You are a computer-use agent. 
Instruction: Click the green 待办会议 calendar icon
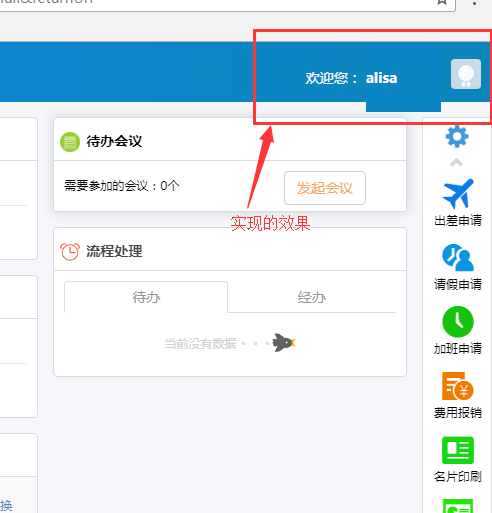[70, 142]
